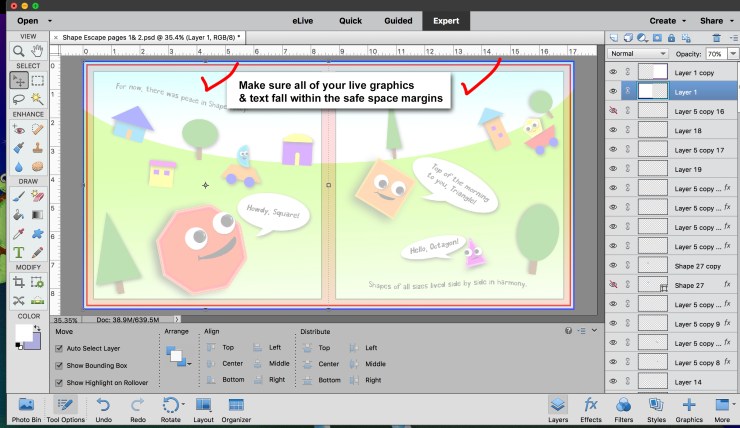Expand the Opacity percentage dropdown
740x428 pixels.
(x=733, y=53)
